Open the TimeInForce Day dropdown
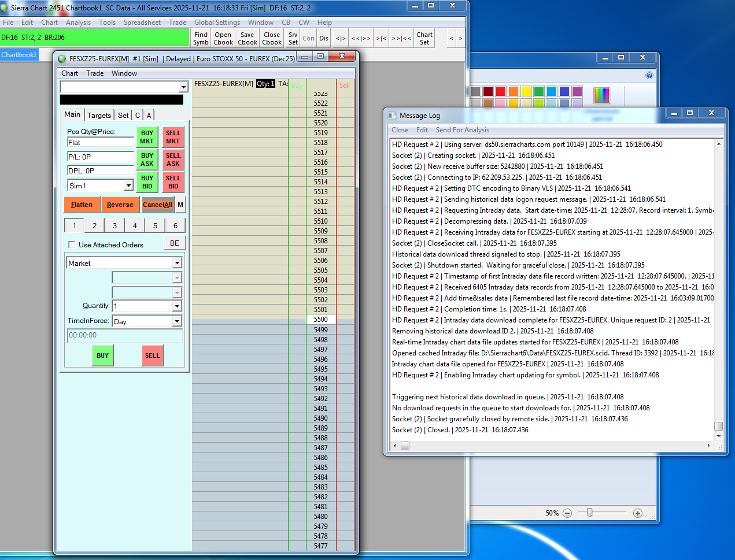This screenshot has height=560, width=735. pos(177,321)
